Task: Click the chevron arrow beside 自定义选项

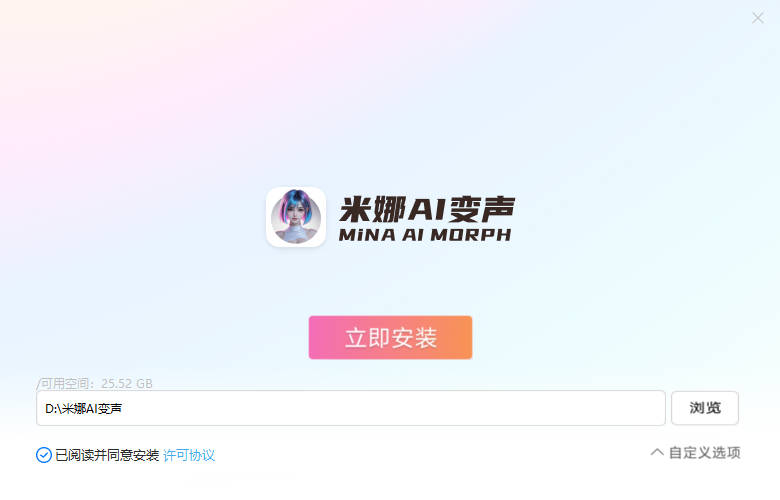Action: (x=657, y=452)
